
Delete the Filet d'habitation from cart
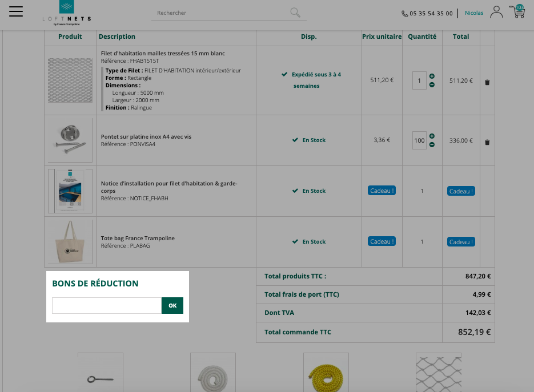(x=487, y=82)
